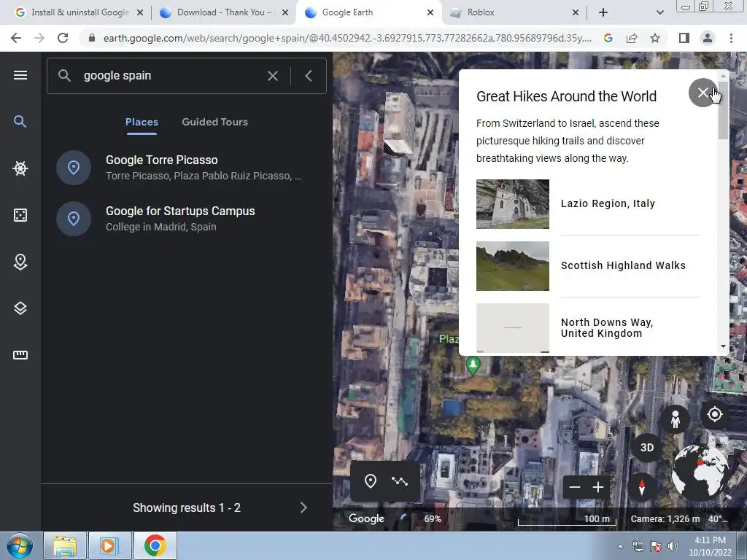Open the Chrome profile avatar
This screenshot has width=747, height=560.
pos(708,38)
